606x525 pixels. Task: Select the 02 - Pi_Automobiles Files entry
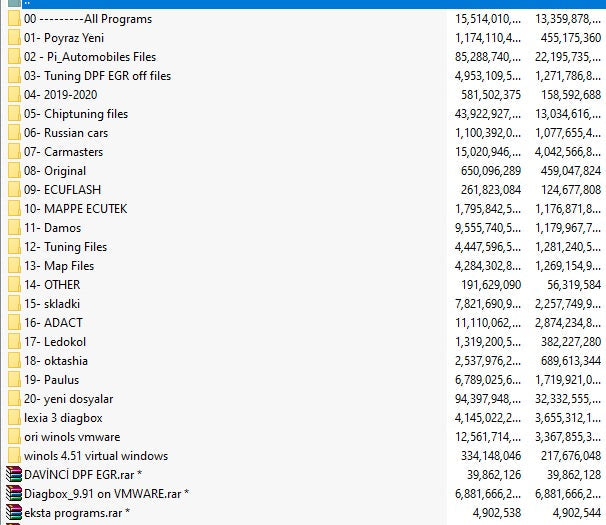pos(89,57)
